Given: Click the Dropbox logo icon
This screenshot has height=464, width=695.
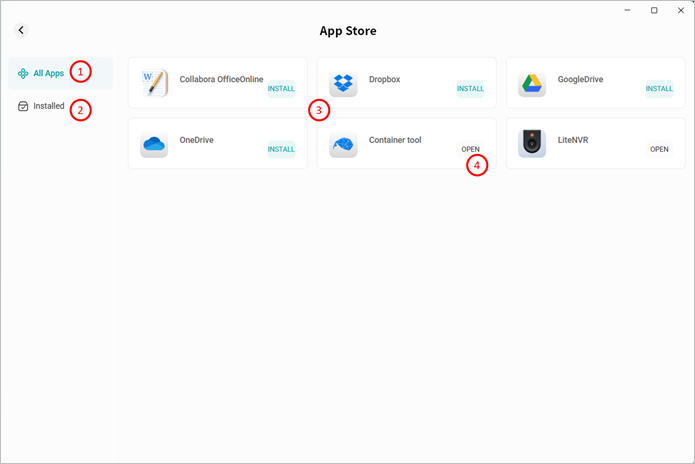Looking at the screenshot, I should coord(343,83).
